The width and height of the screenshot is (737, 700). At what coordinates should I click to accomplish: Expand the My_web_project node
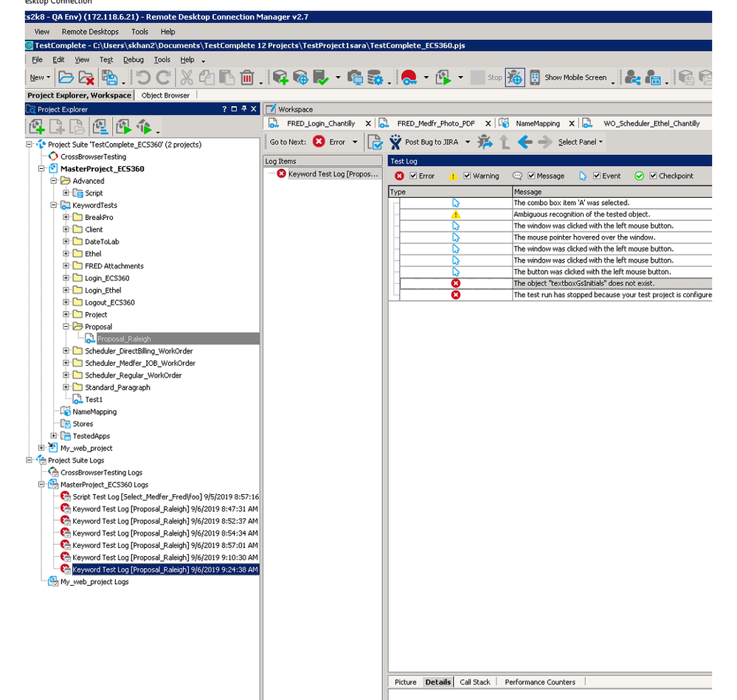point(42,448)
